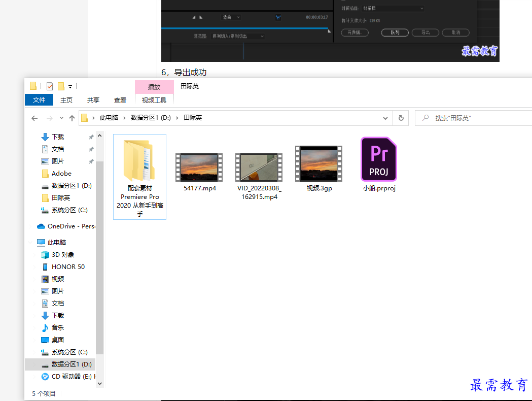Open the Customize Quick Access Toolbar dropdown
The width and height of the screenshot is (532, 401).
(x=70, y=87)
